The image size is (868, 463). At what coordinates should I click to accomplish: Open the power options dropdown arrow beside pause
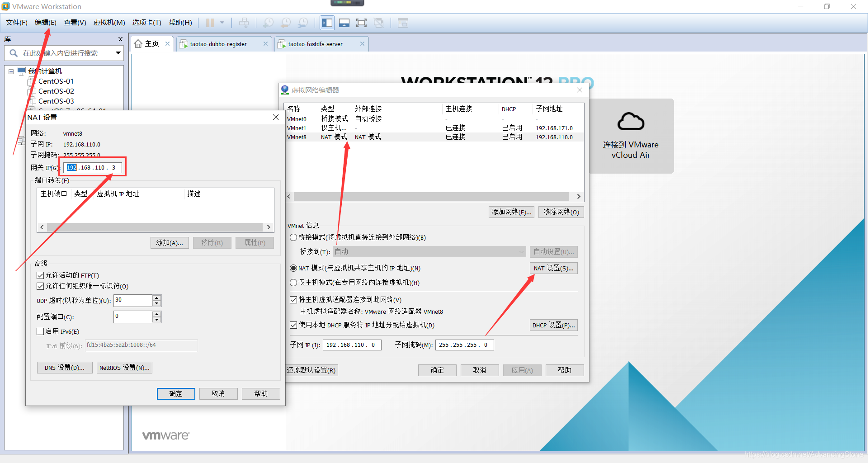click(222, 23)
